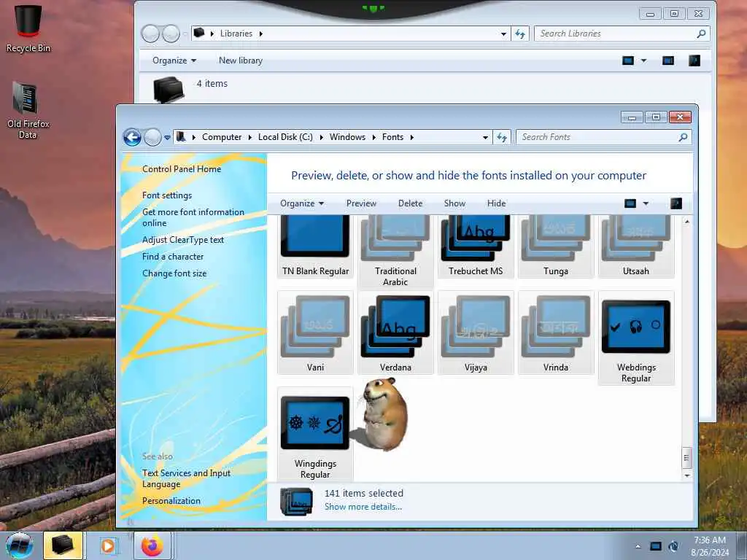
Task: Open Old Firefox Data desktop folder
Action: (x=28, y=110)
